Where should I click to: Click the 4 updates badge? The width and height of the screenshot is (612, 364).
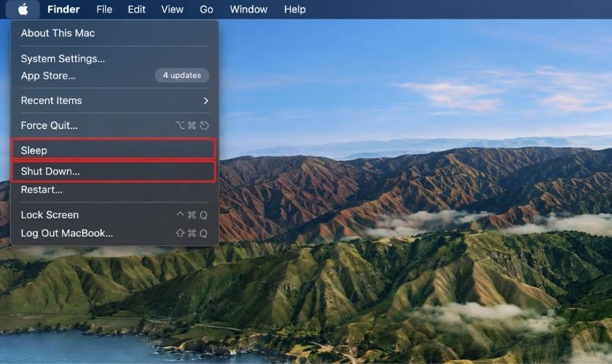[x=182, y=75]
